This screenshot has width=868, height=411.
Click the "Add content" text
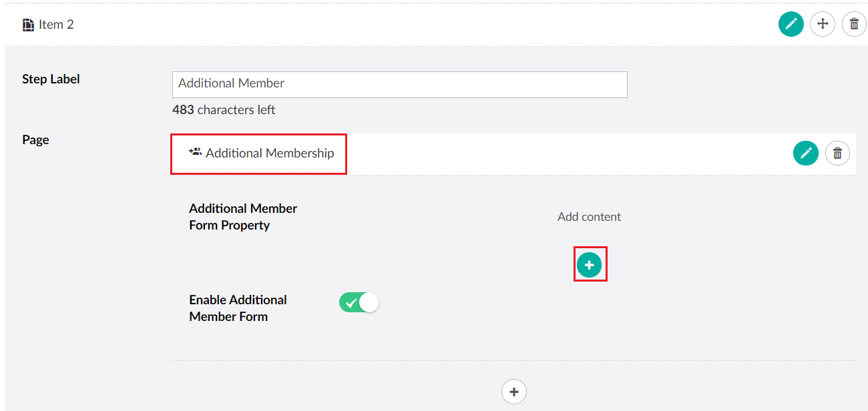click(x=589, y=217)
